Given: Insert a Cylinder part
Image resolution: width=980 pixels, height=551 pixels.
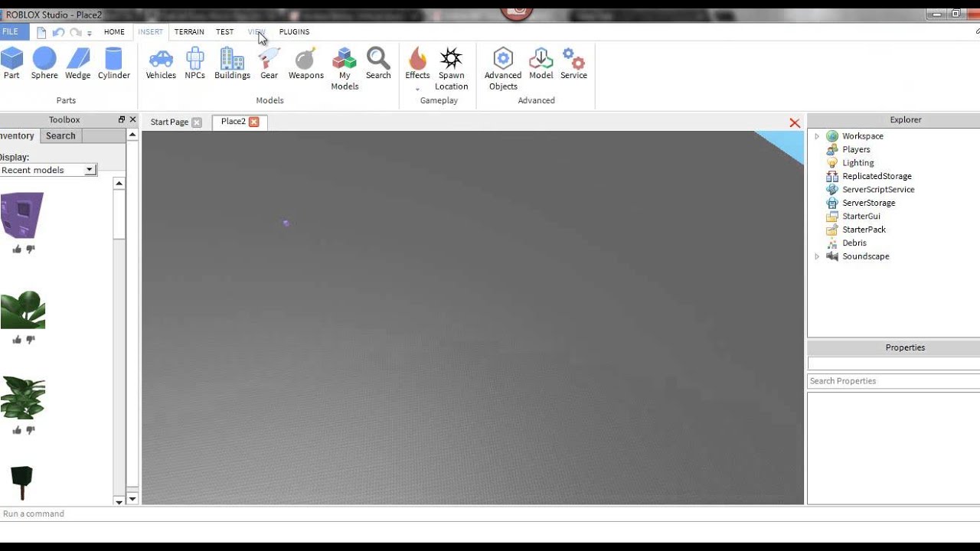Looking at the screenshot, I should [113, 64].
